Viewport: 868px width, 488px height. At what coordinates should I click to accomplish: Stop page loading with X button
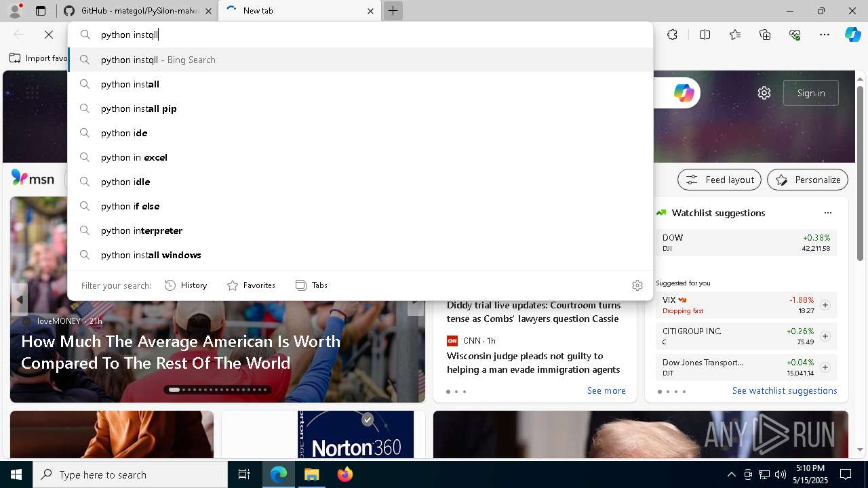pos(49,35)
